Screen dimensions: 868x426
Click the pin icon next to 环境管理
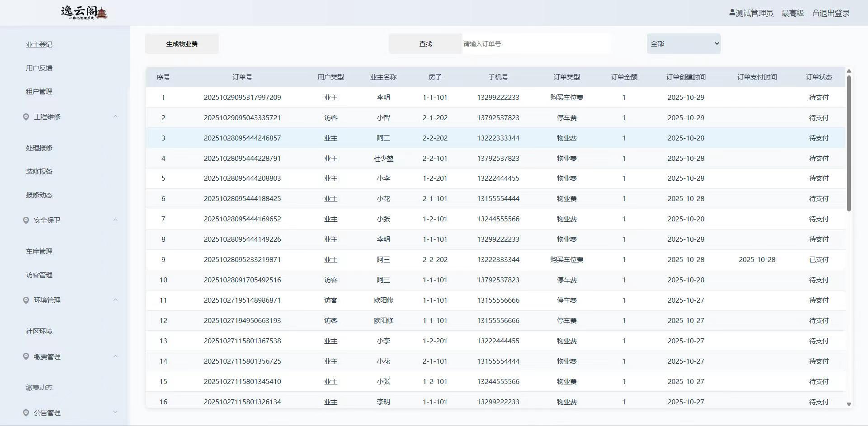pyautogui.click(x=26, y=300)
